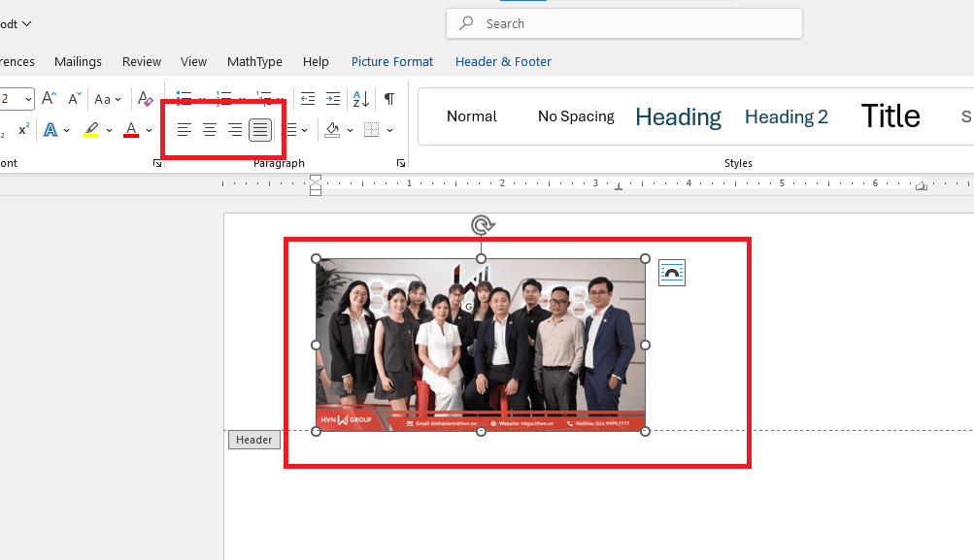Viewport: 974px width, 560px height.
Task: Click the magnifier search icon
Action: pyautogui.click(x=466, y=23)
